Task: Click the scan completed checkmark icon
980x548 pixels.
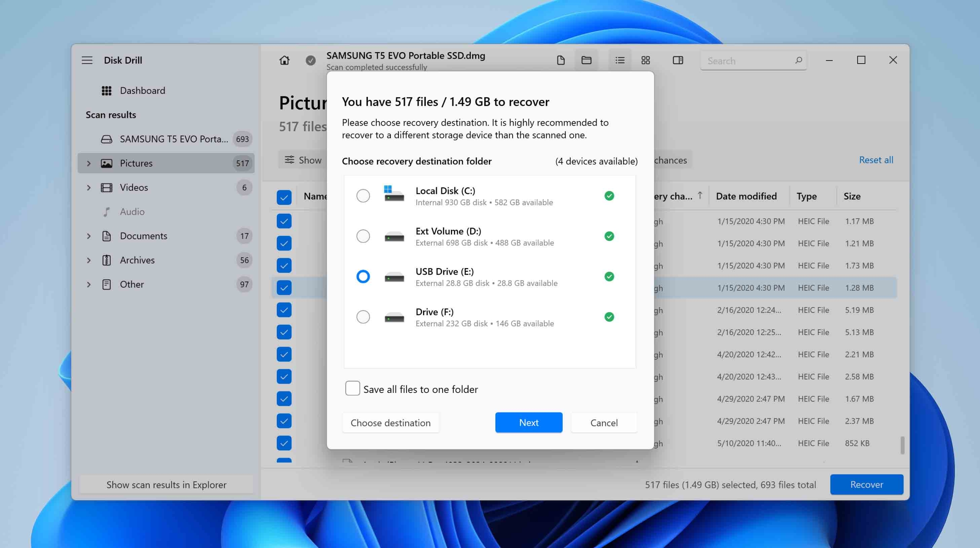Action: [310, 60]
